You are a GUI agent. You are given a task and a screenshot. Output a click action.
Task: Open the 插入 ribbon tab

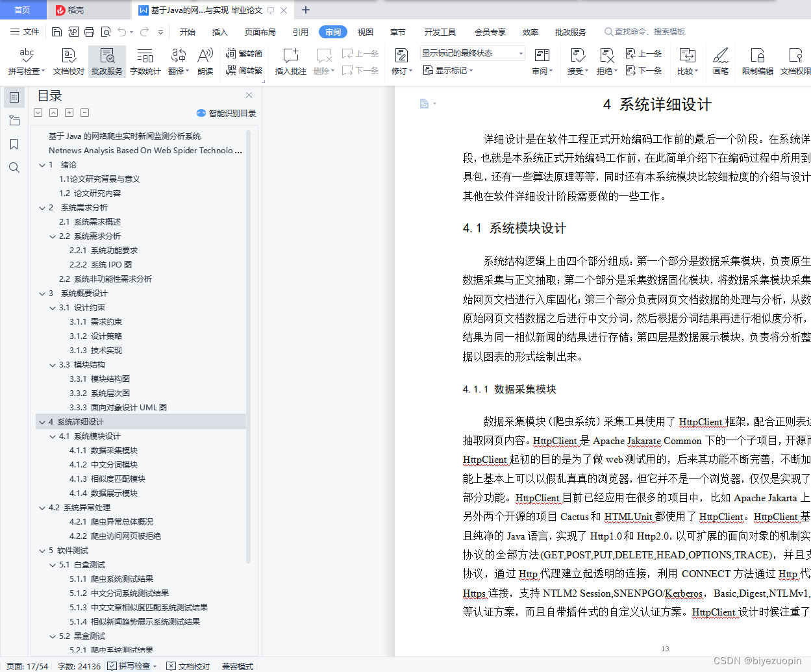pyautogui.click(x=220, y=32)
